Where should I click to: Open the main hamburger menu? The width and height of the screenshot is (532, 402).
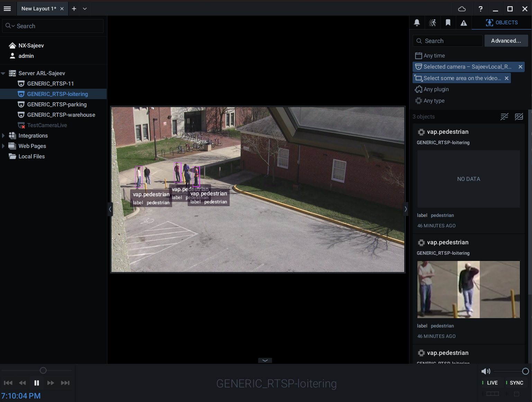(x=7, y=9)
